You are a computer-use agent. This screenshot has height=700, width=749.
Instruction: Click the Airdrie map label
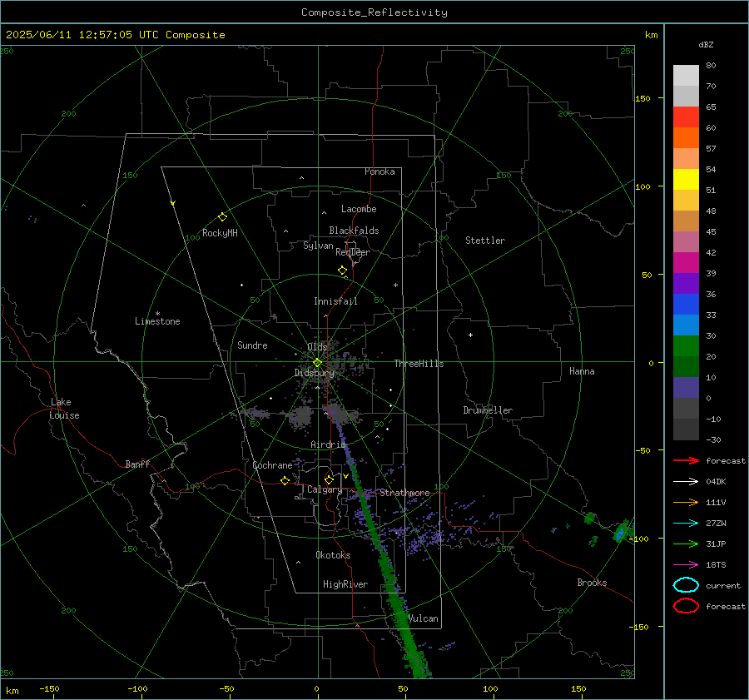328,444
